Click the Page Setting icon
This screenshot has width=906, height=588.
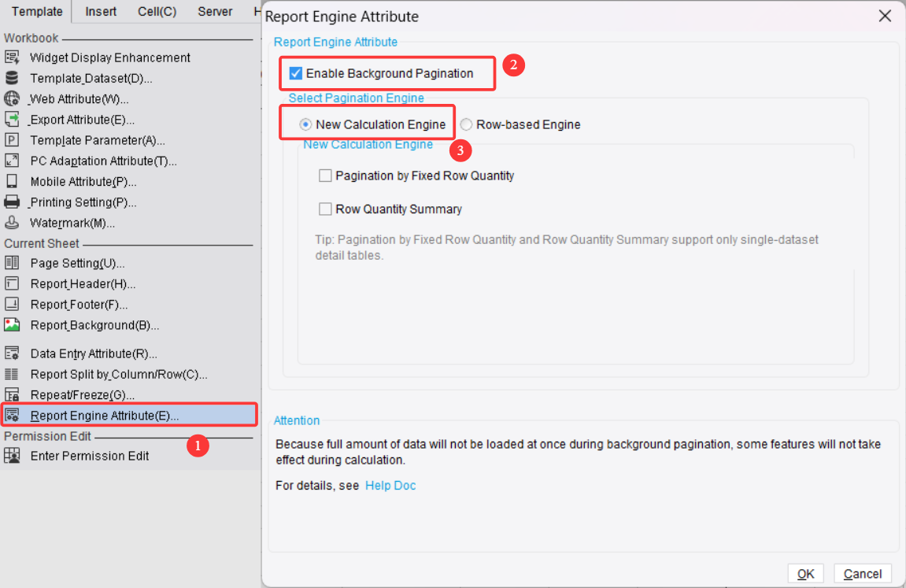point(12,263)
